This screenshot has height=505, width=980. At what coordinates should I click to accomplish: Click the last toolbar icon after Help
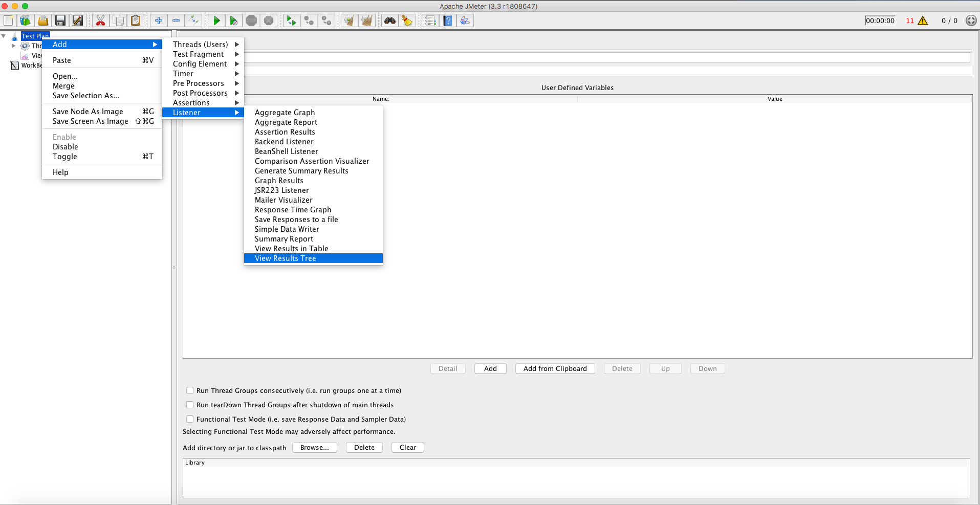pos(465,20)
